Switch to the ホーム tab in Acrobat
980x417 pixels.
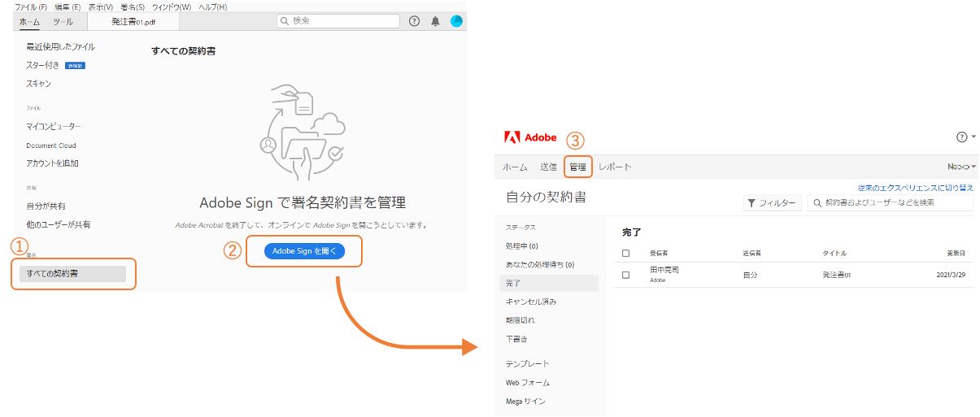point(29,21)
